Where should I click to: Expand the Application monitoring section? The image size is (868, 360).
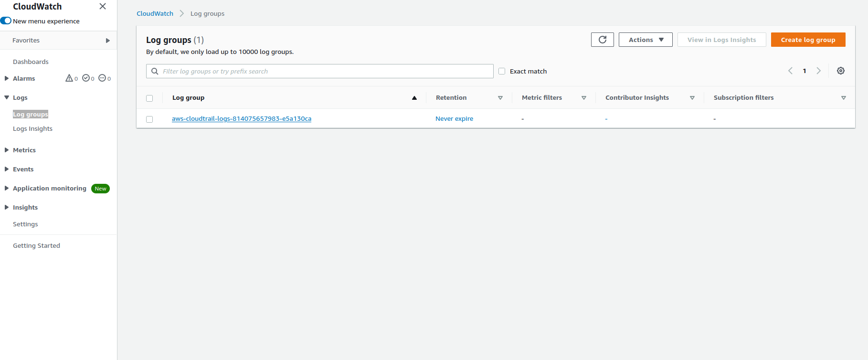click(7, 188)
